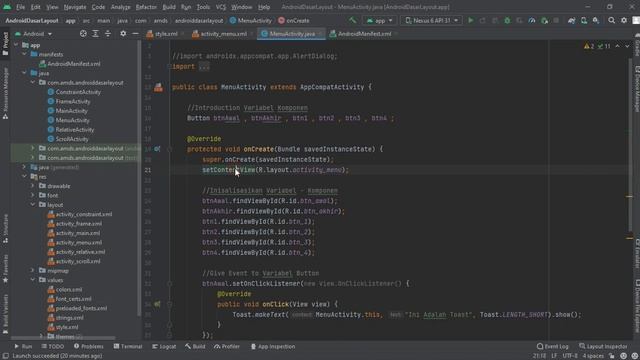Expand the mipmap folder
Viewport: 640px width, 360px height.
[x=33, y=270]
